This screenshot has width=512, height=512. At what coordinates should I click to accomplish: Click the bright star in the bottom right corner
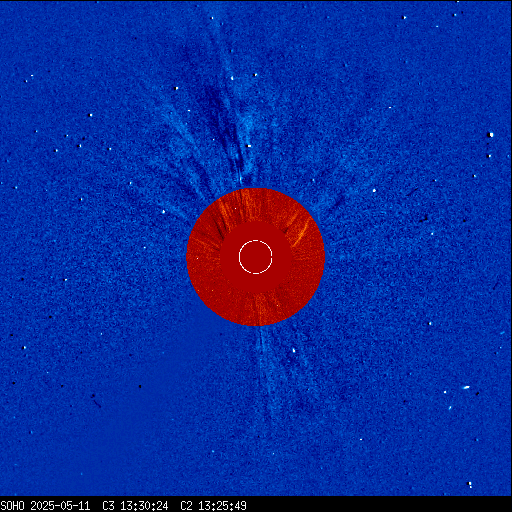tap(470, 484)
